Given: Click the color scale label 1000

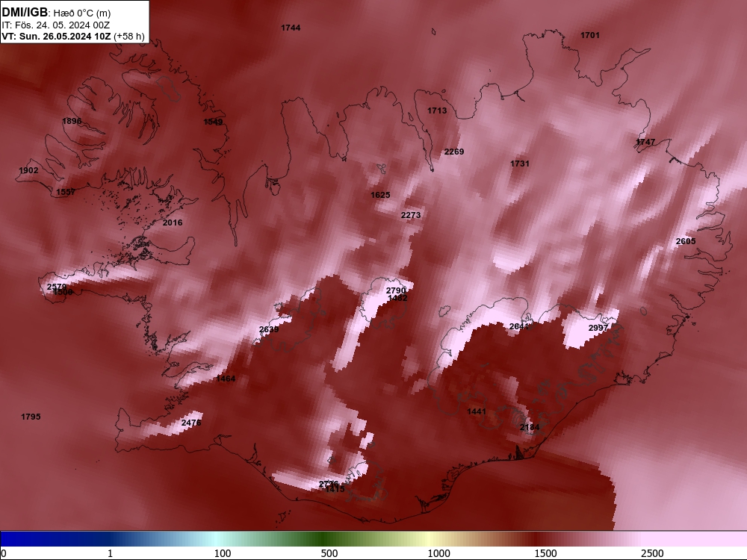Looking at the screenshot, I should pyautogui.click(x=438, y=553).
